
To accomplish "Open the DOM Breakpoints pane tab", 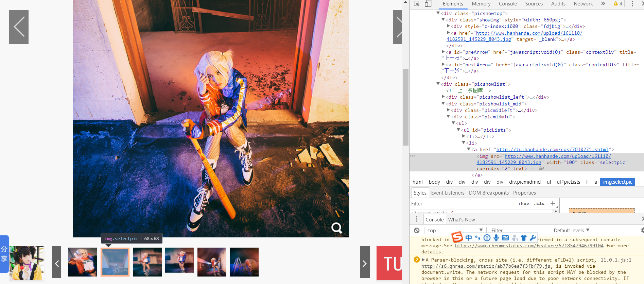I will [x=489, y=193].
